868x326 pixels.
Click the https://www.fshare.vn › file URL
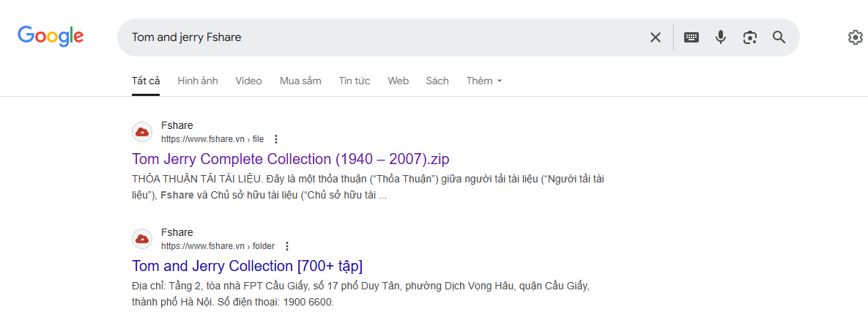tap(212, 139)
